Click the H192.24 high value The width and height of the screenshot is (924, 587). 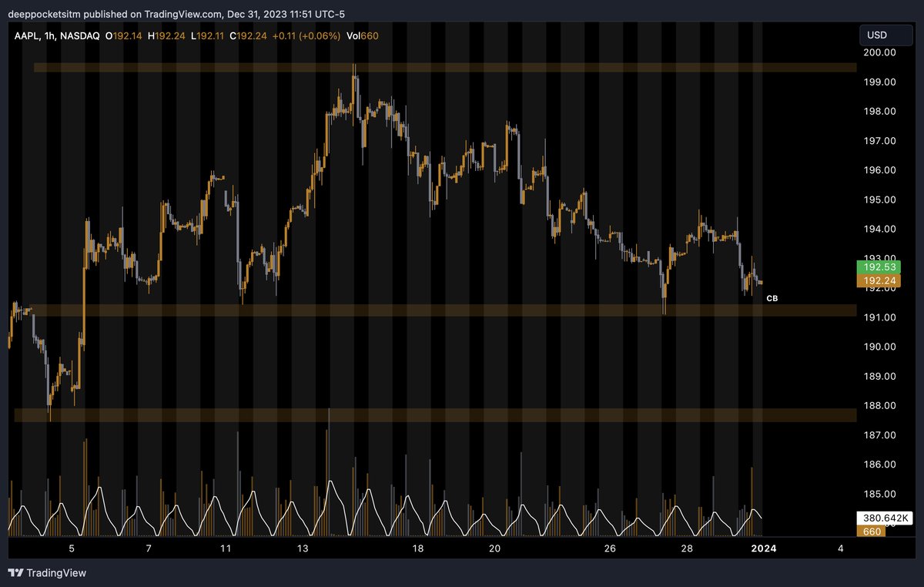coord(167,35)
